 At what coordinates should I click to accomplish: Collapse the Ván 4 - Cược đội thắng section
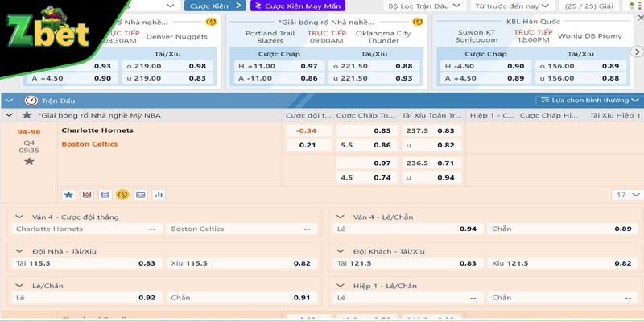22,217
